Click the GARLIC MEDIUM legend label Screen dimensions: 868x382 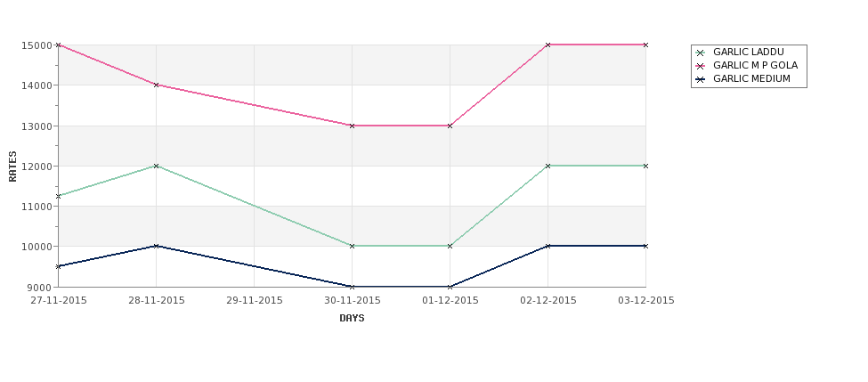click(x=751, y=78)
